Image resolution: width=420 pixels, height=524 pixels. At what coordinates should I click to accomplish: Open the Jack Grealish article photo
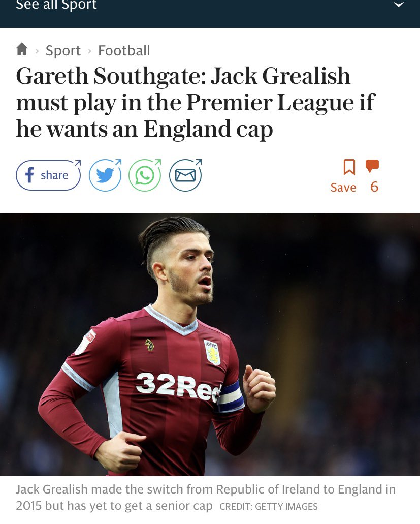[x=210, y=344]
